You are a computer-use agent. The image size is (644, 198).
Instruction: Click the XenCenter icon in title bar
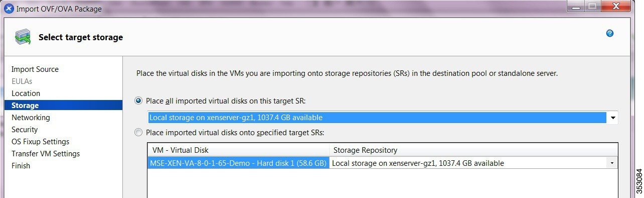(x=9, y=9)
